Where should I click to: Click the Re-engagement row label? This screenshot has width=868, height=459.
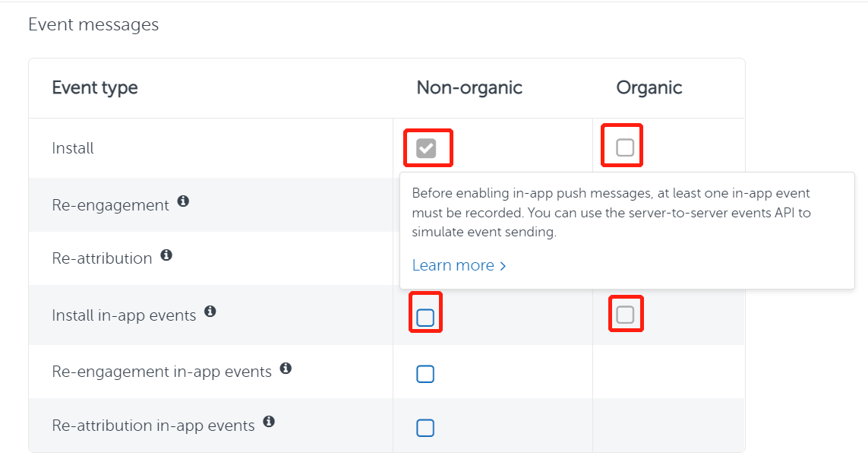coord(109,204)
